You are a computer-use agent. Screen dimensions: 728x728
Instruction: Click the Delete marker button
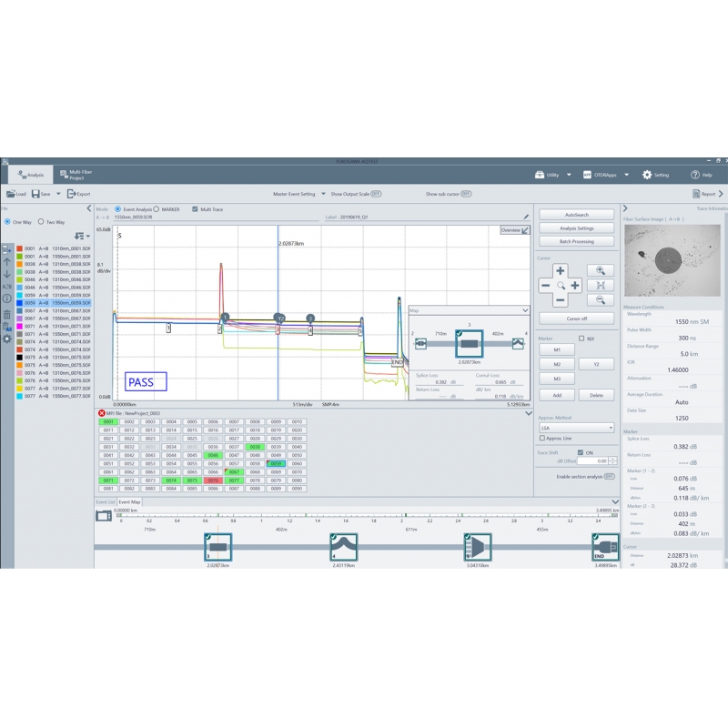[x=596, y=395]
